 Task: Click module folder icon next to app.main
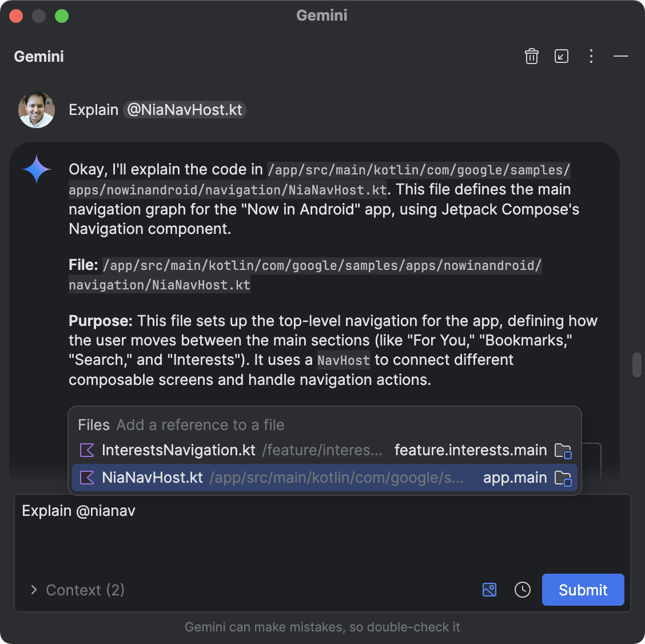click(563, 478)
